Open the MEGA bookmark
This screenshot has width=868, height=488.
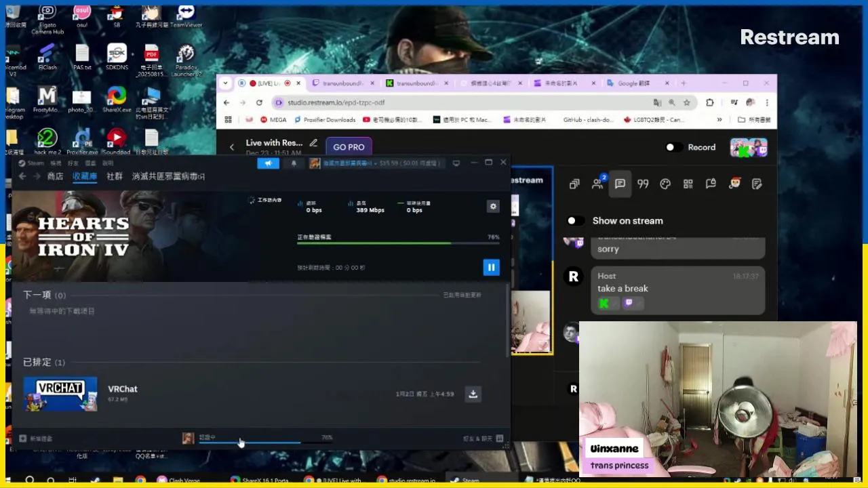click(272, 120)
